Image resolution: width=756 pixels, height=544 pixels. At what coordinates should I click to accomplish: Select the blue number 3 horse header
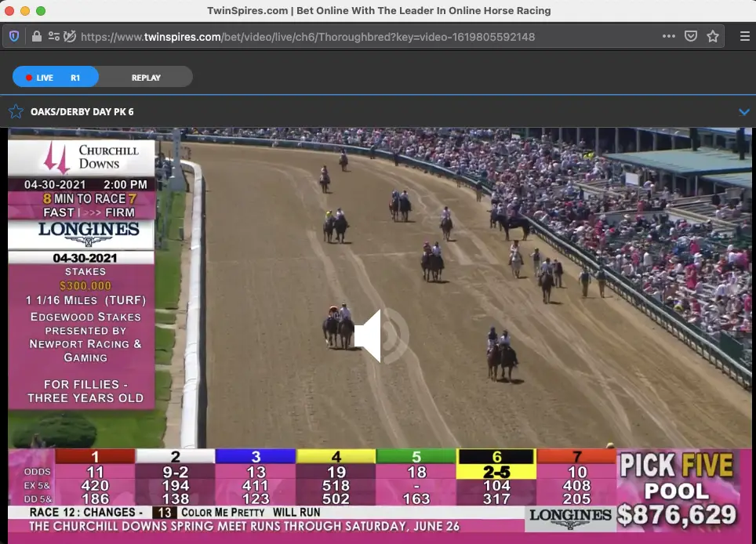(256, 456)
